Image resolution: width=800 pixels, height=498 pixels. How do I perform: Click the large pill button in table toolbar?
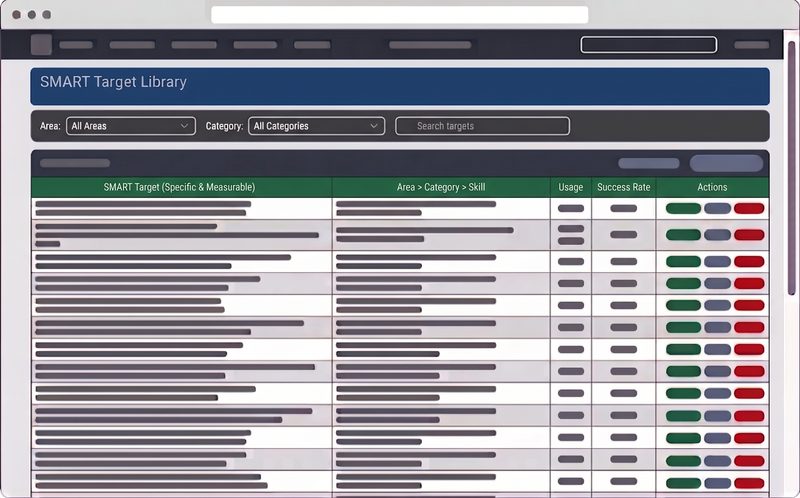pyautogui.click(x=726, y=163)
